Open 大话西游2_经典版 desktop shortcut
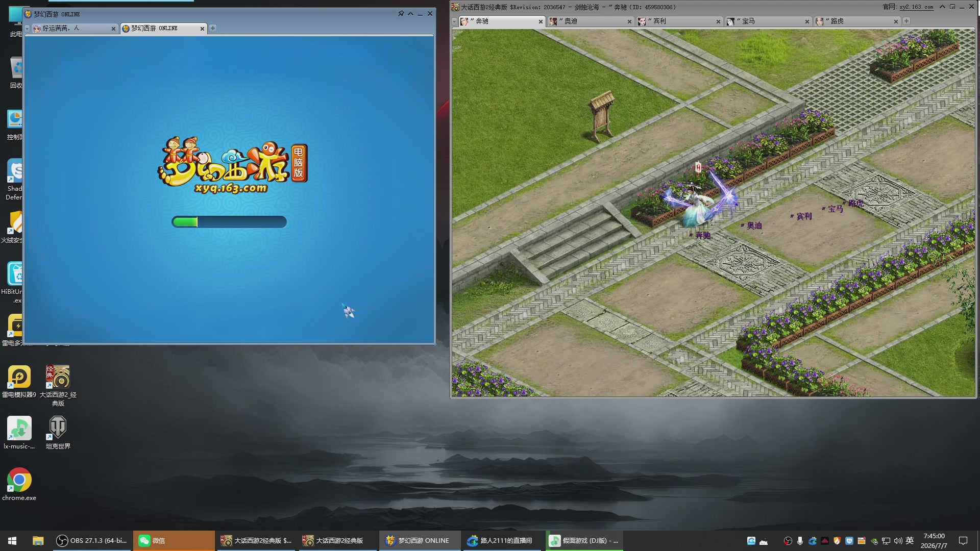 point(58,386)
